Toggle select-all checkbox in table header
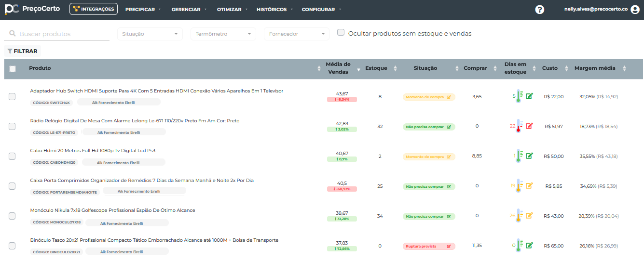Image resolution: width=644 pixels, height=261 pixels. [x=13, y=69]
